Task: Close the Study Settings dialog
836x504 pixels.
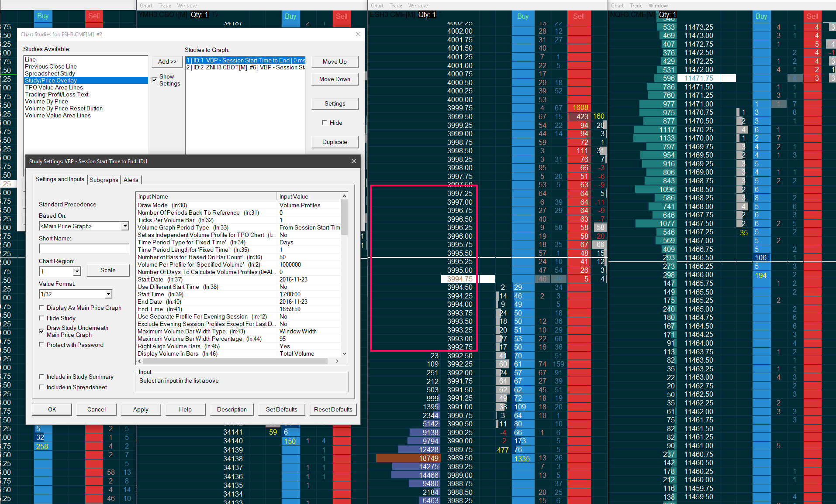Action: pyautogui.click(x=353, y=161)
